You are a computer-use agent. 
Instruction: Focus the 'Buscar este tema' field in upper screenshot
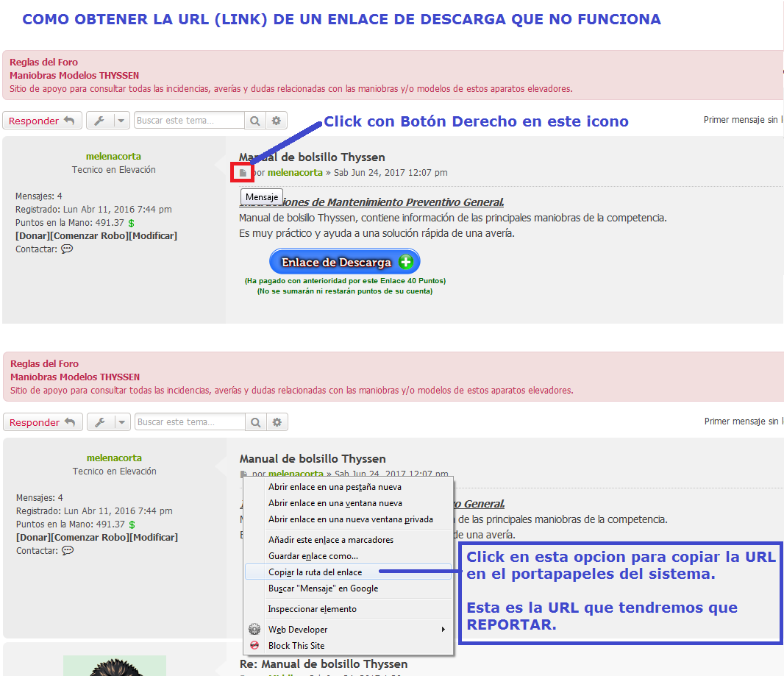pyautogui.click(x=190, y=121)
